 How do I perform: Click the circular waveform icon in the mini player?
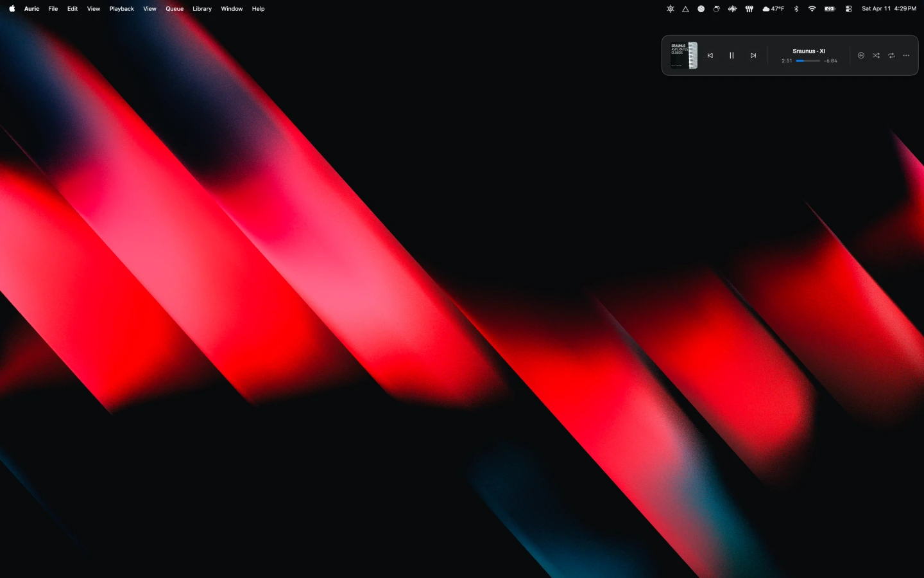pos(861,56)
